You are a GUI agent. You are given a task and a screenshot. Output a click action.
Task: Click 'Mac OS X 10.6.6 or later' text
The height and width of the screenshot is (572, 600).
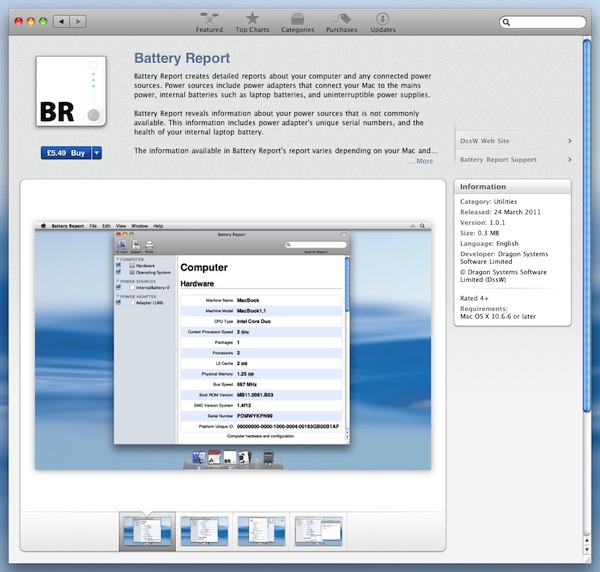click(x=497, y=316)
